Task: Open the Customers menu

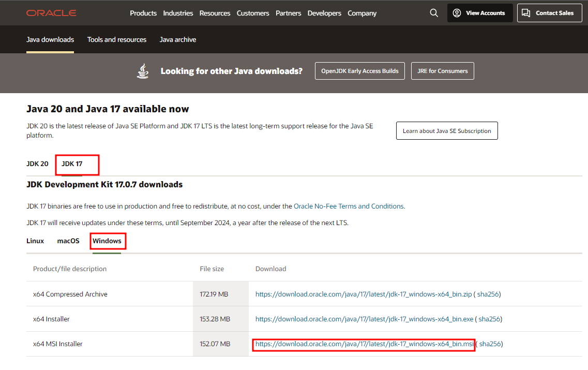Action: pos(253,13)
